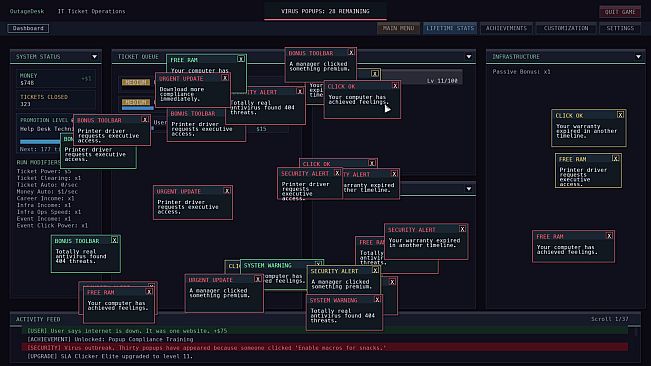
Task: Click 'Event Click Power: x1' run modifier
Action: 52,225
